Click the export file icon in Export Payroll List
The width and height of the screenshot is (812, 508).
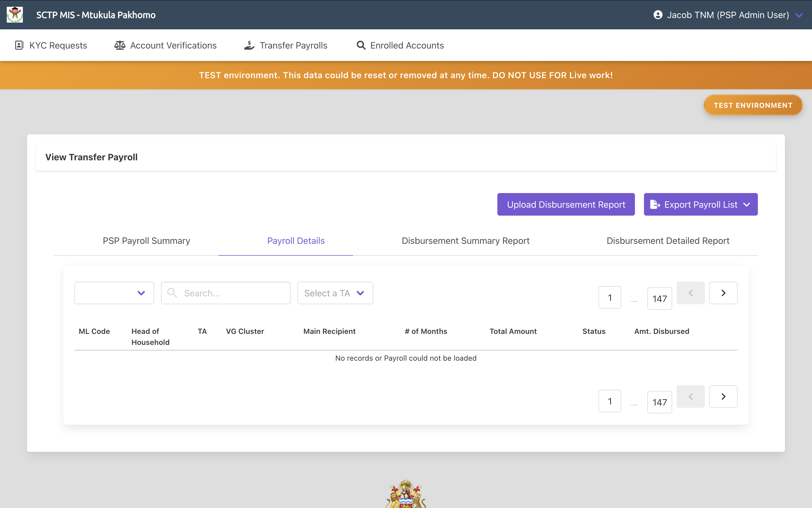click(655, 204)
